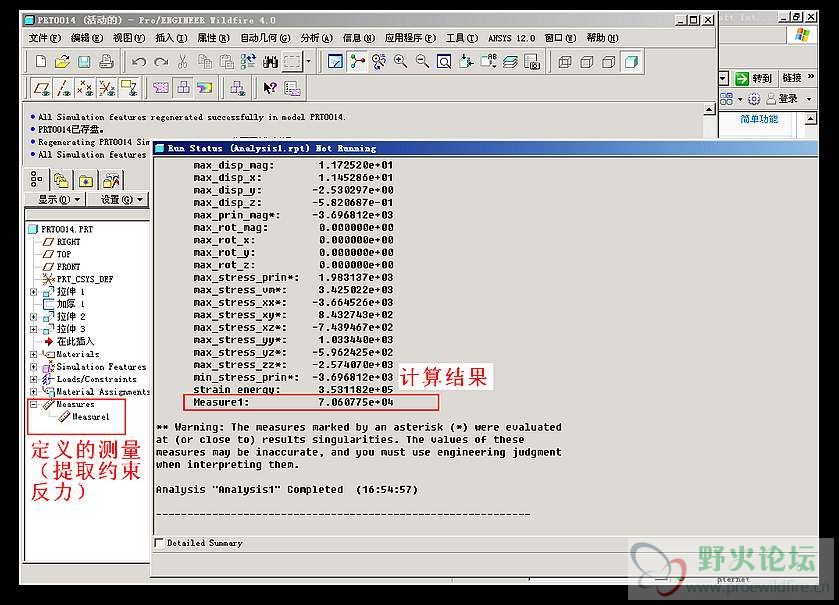Screen dimensions: 839x605
Task: Toggle datum planes visibility
Action: [x=42, y=88]
